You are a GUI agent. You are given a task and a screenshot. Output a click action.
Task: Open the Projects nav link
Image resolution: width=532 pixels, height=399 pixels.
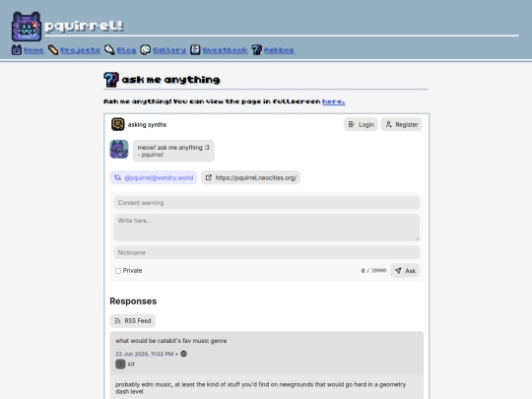pyautogui.click(x=81, y=50)
